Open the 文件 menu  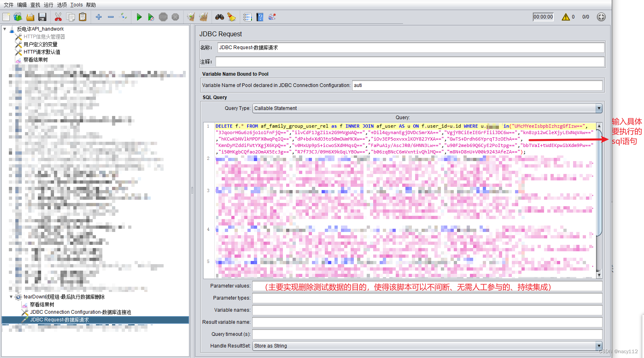point(8,5)
